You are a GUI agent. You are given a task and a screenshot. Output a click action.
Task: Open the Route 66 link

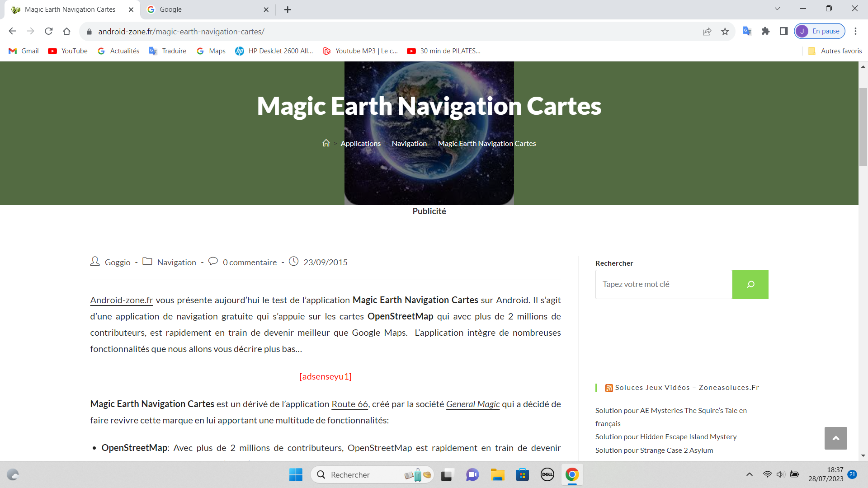click(349, 404)
